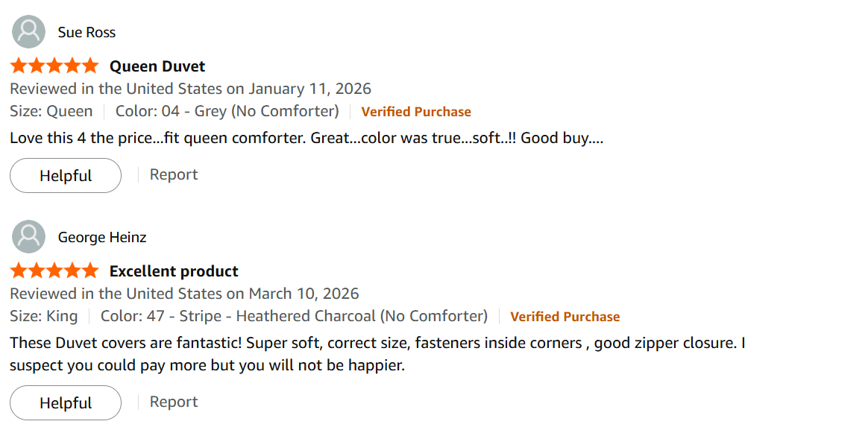
Task: Click the star rating on Queen Duvet review
Action: coord(54,66)
